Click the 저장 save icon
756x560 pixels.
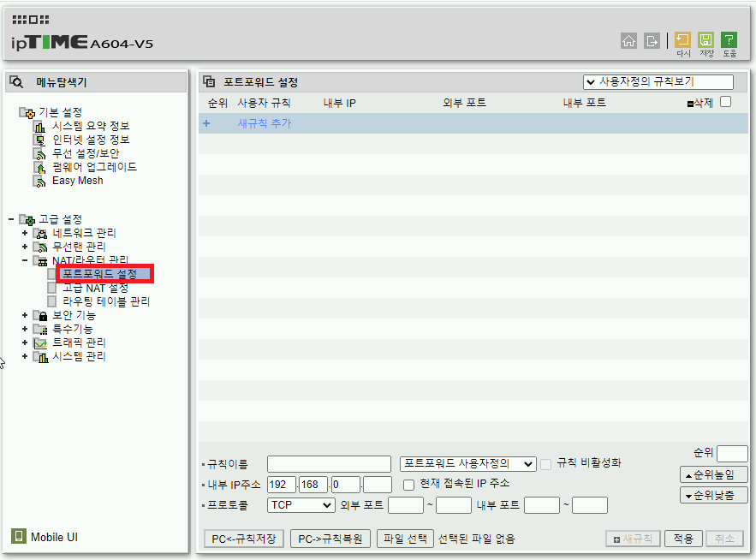tap(705, 40)
